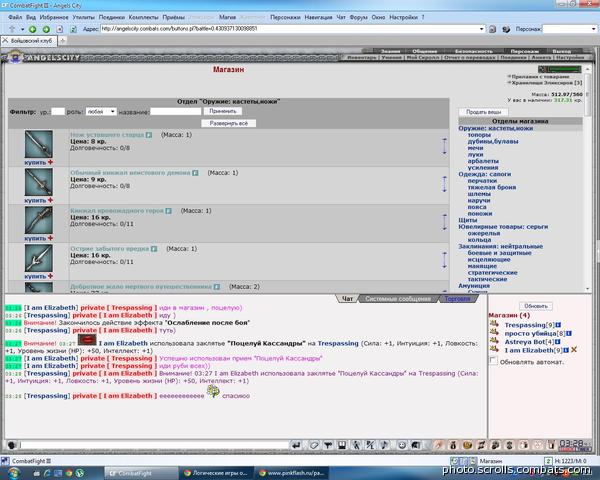Expand details arrow for the 8 кр. knife row

click(444, 146)
